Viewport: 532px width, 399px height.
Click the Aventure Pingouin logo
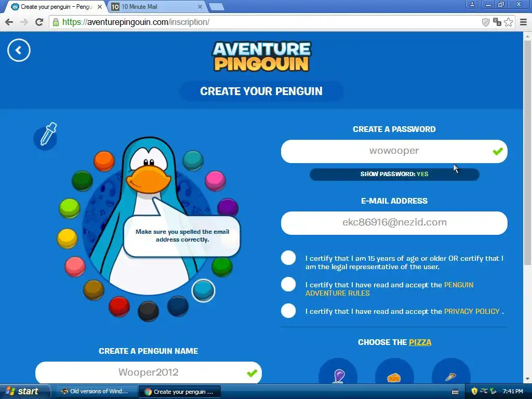(261, 56)
